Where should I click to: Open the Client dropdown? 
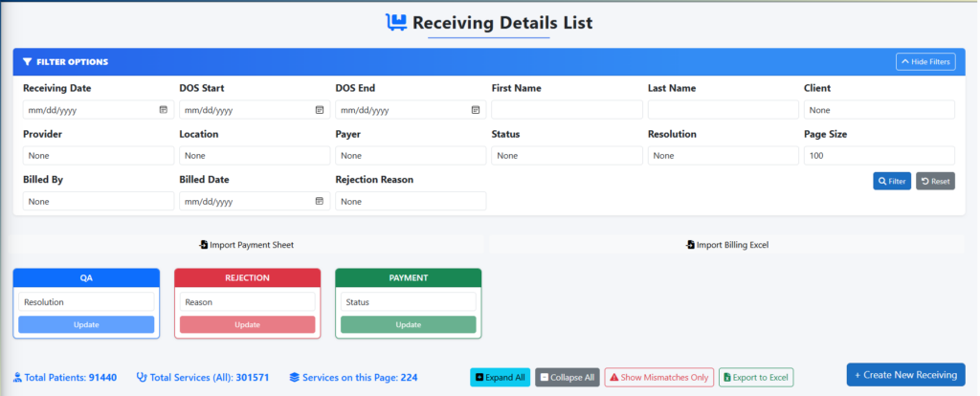click(x=879, y=110)
